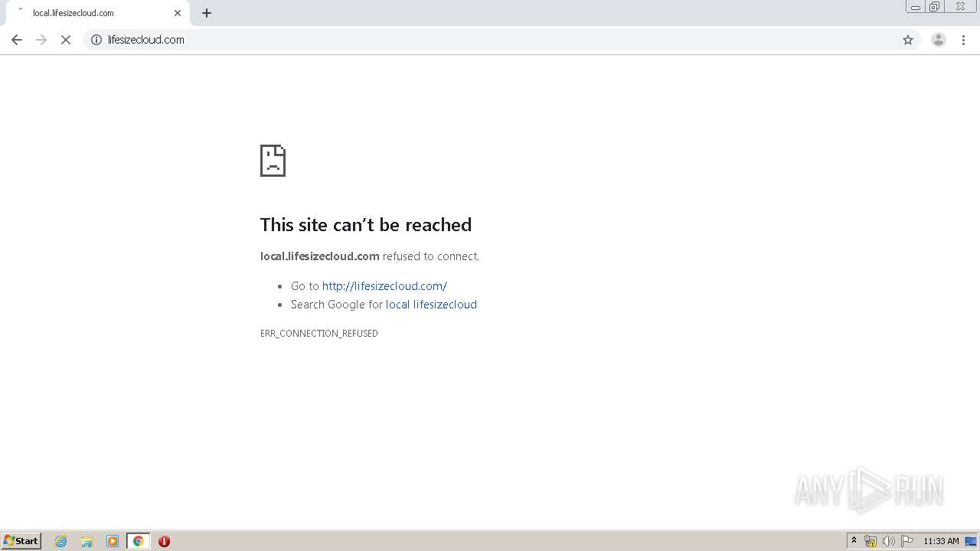This screenshot has width=980, height=551.
Task: Open the network tray icon
Action: point(871,541)
